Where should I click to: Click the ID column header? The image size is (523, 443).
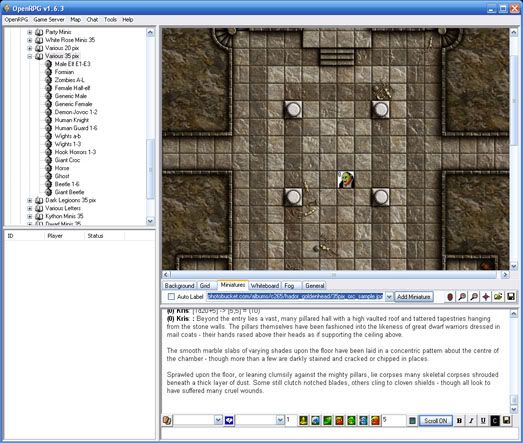[24, 236]
